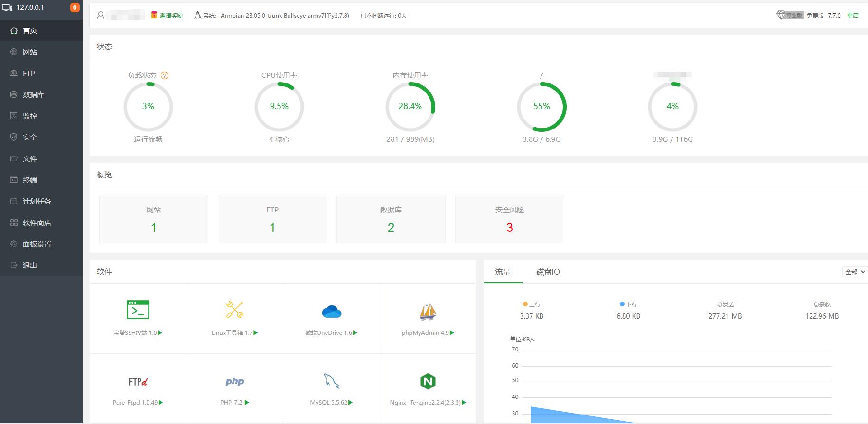868x424 pixels.
Task: Click the orange message count badge
Action: (75, 8)
